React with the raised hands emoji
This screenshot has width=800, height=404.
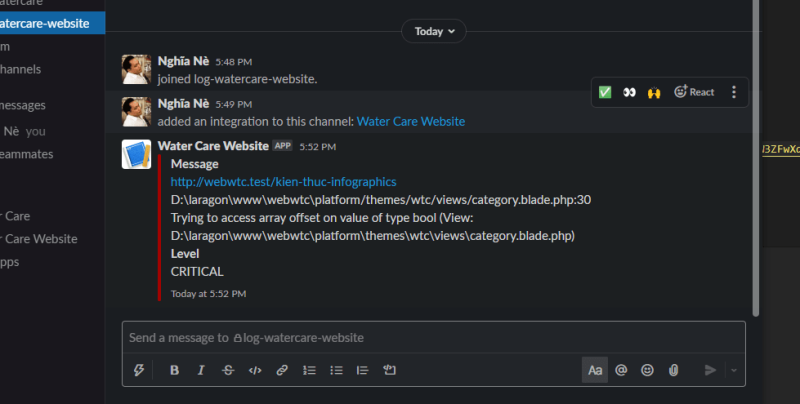pyautogui.click(x=654, y=92)
